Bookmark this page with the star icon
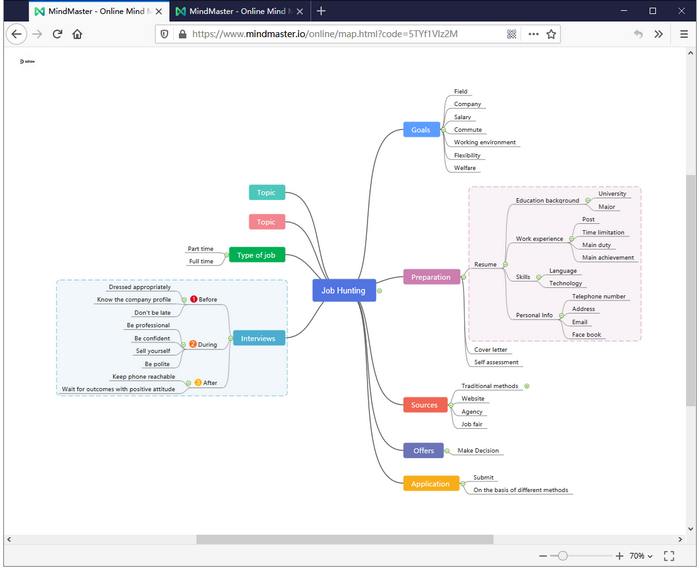 pos(551,33)
